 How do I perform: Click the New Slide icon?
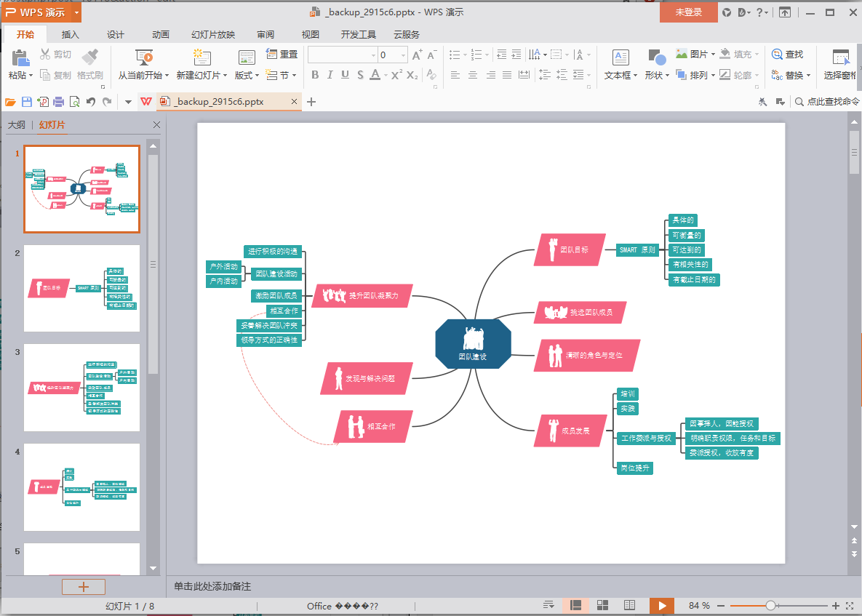click(x=201, y=57)
